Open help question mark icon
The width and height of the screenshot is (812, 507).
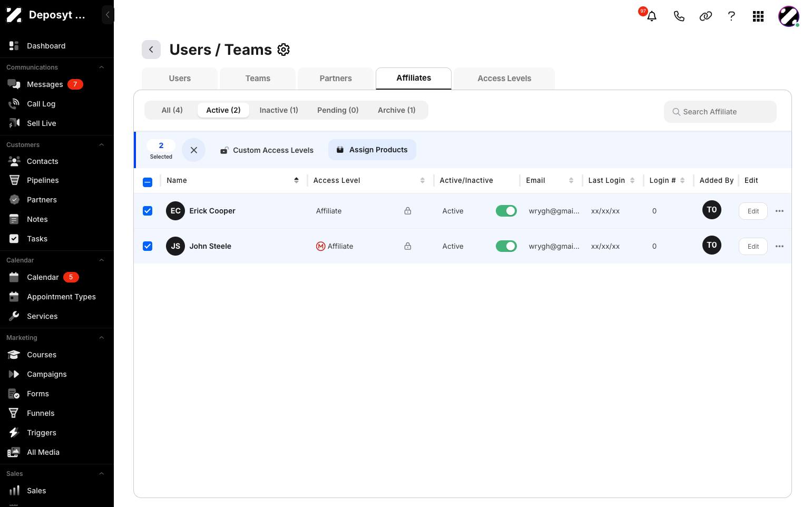[731, 16]
